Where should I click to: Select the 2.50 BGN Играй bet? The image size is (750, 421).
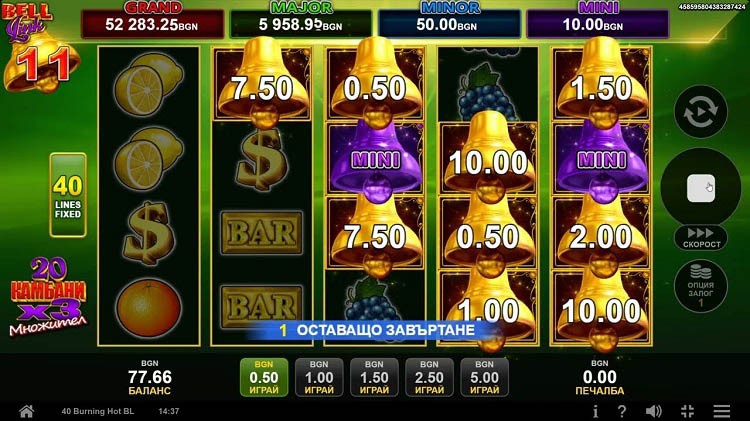(x=429, y=377)
